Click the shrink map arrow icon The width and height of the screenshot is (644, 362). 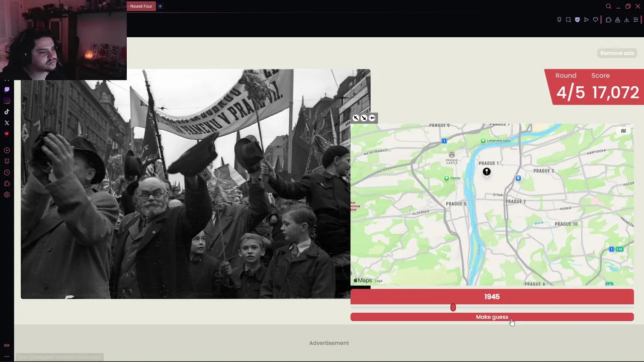364,118
